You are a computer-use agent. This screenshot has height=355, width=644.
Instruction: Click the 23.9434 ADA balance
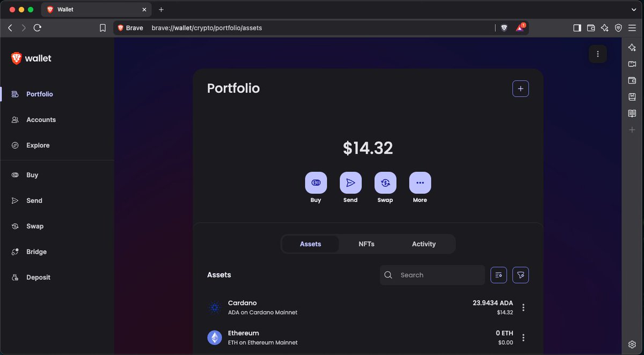(493, 303)
